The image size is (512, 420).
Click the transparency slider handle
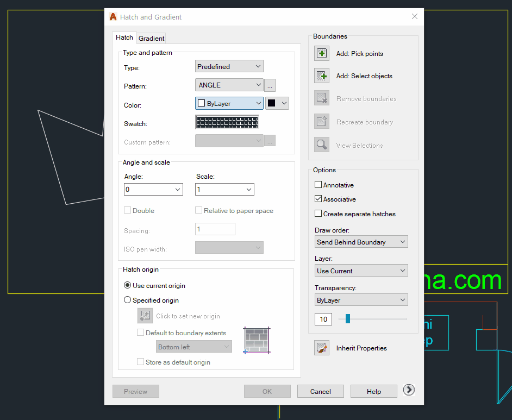coord(348,319)
